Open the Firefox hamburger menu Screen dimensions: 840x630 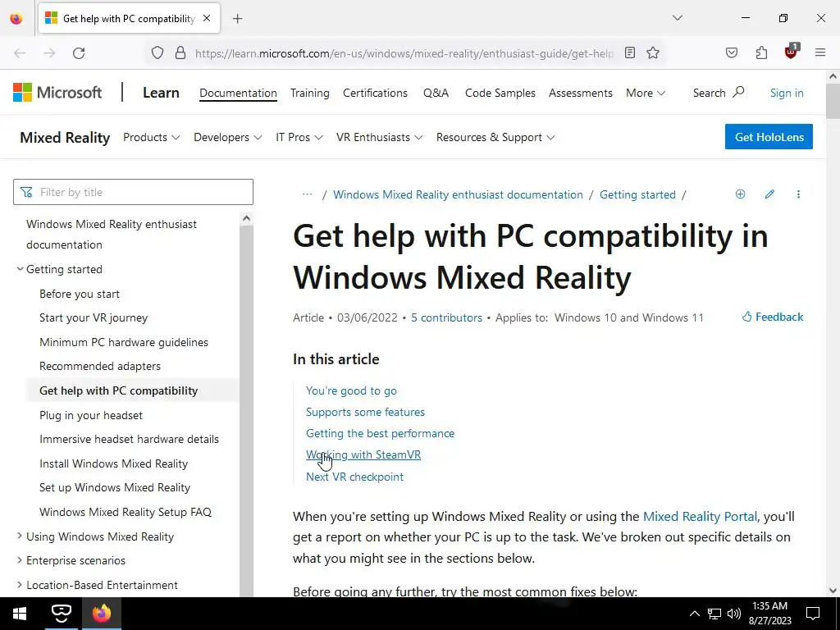tap(820, 52)
